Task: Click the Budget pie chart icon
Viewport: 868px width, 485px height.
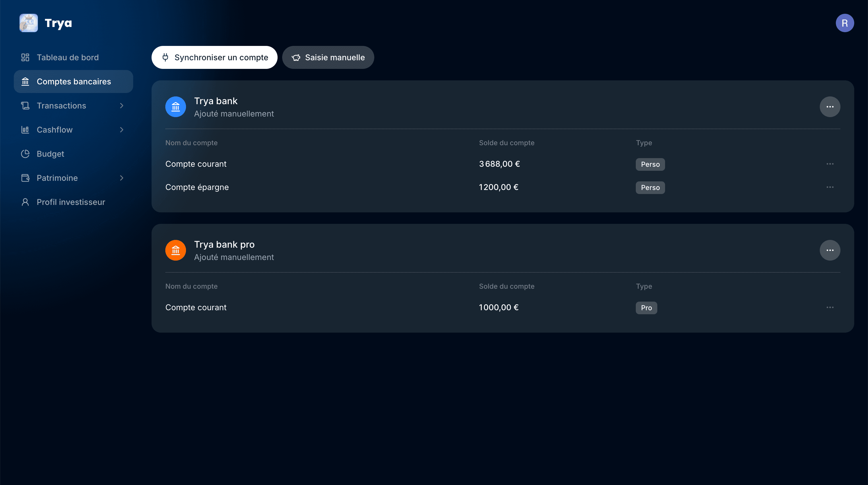Action: 25,154
